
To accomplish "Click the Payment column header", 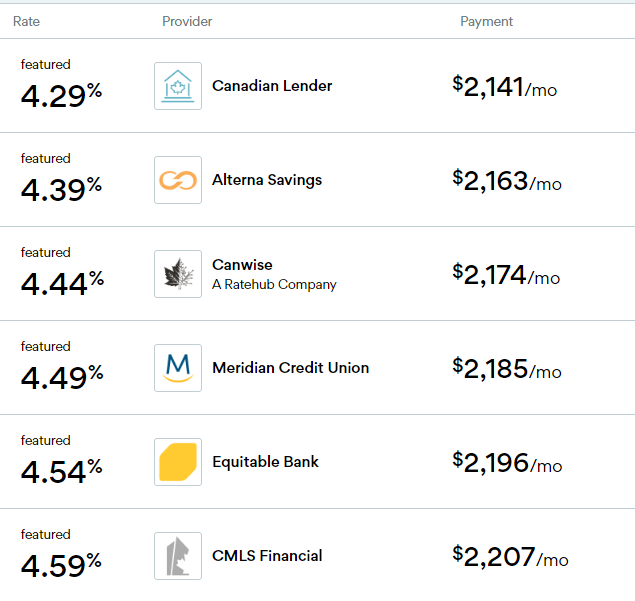I will [x=486, y=21].
